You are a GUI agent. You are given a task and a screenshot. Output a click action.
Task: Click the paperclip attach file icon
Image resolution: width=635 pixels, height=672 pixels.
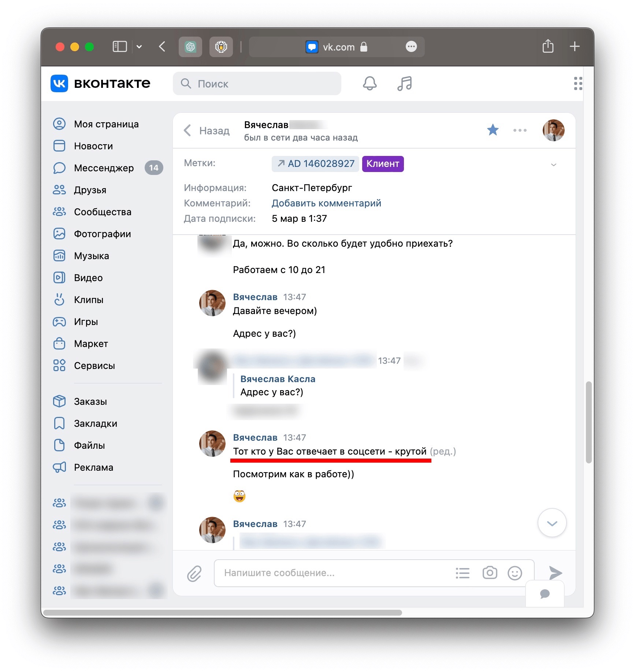point(194,573)
